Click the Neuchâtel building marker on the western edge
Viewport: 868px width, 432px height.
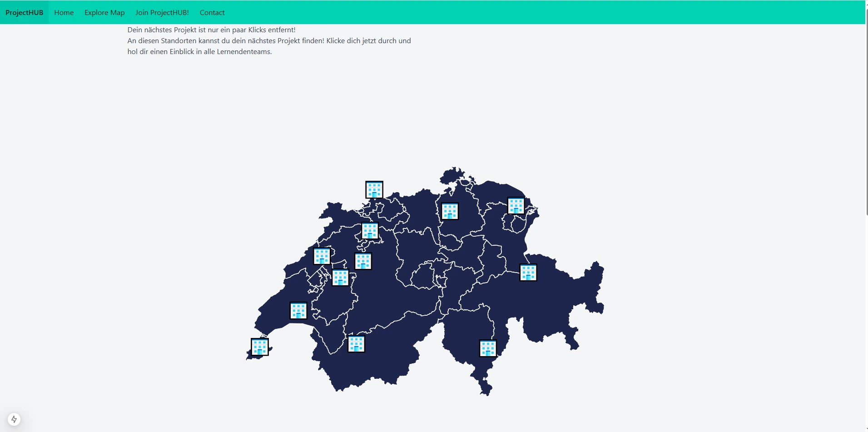pyautogui.click(x=322, y=256)
